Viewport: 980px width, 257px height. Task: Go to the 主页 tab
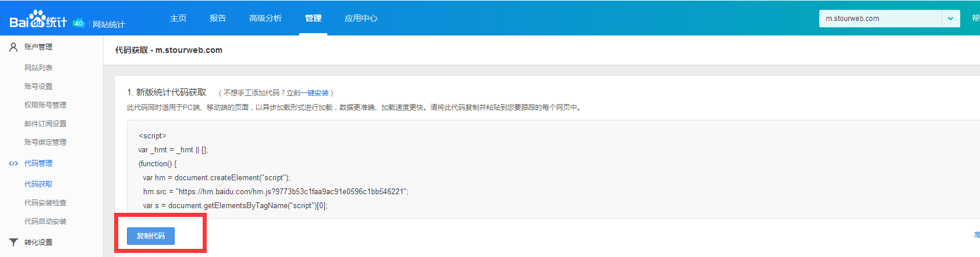click(178, 18)
